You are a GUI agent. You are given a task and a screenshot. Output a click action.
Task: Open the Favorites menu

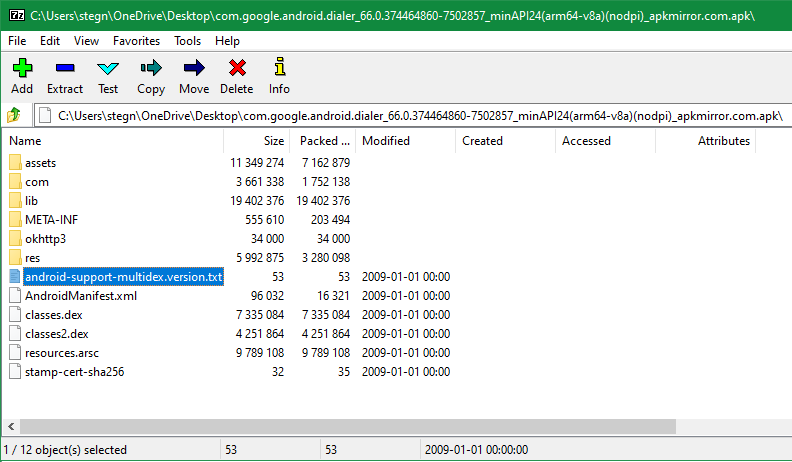coord(136,41)
